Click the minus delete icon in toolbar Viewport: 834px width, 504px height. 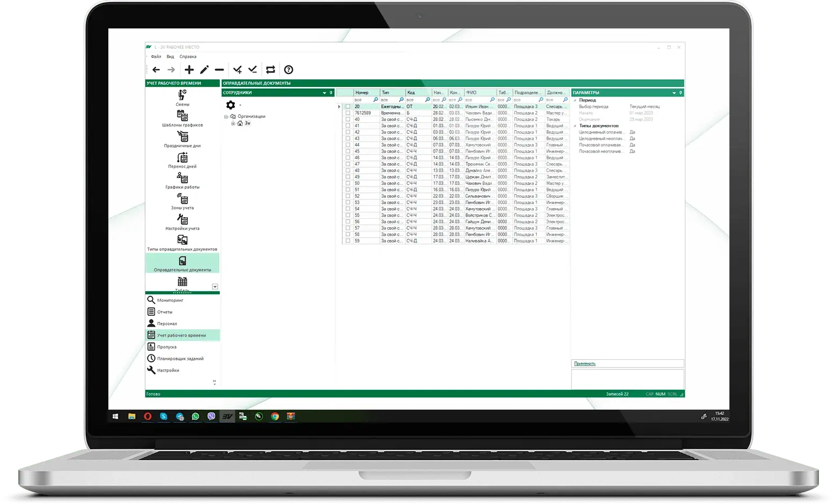219,70
